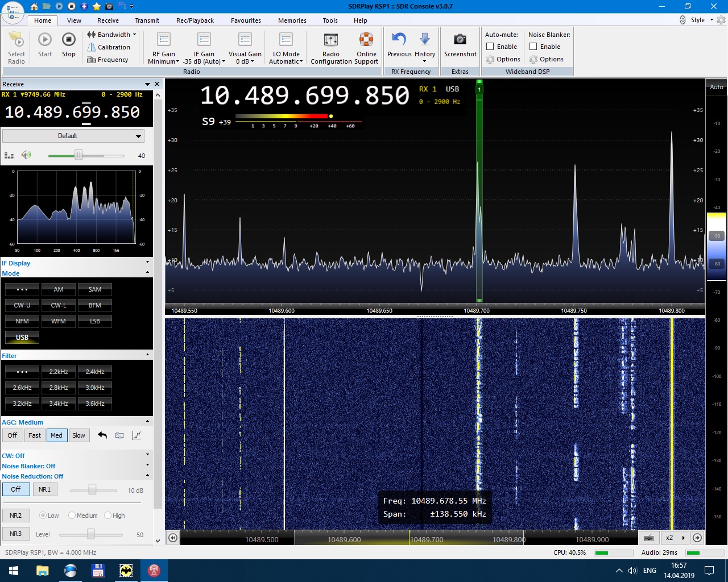The image size is (728, 582).
Task: Enable the Auto-mute checkbox
Action: (x=490, y=47)
